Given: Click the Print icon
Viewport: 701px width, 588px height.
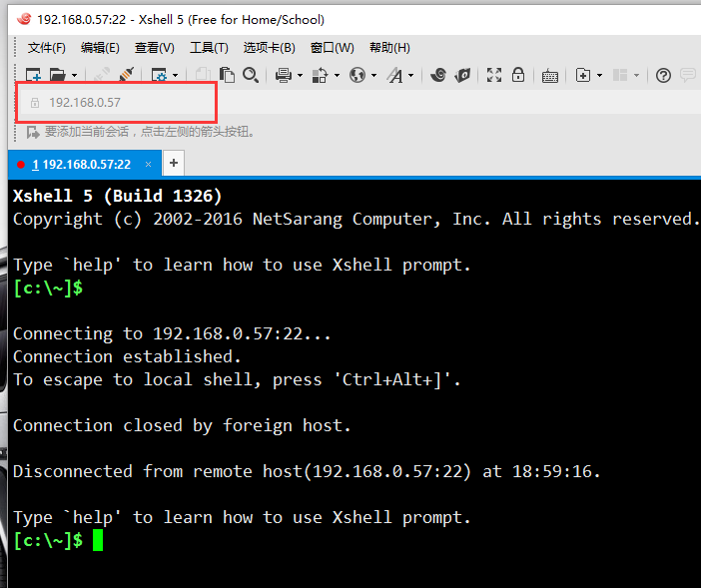Looking at the screenshot, I should point(284,75).
